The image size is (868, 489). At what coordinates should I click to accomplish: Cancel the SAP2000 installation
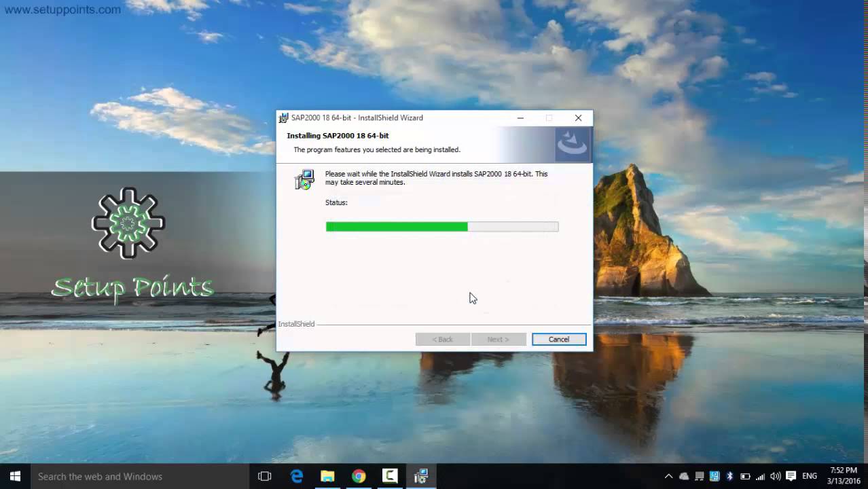[x=559, y=339]
